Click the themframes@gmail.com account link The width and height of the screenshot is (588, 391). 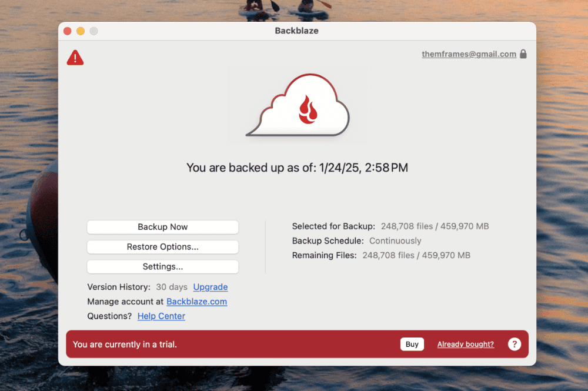[469, 54]
